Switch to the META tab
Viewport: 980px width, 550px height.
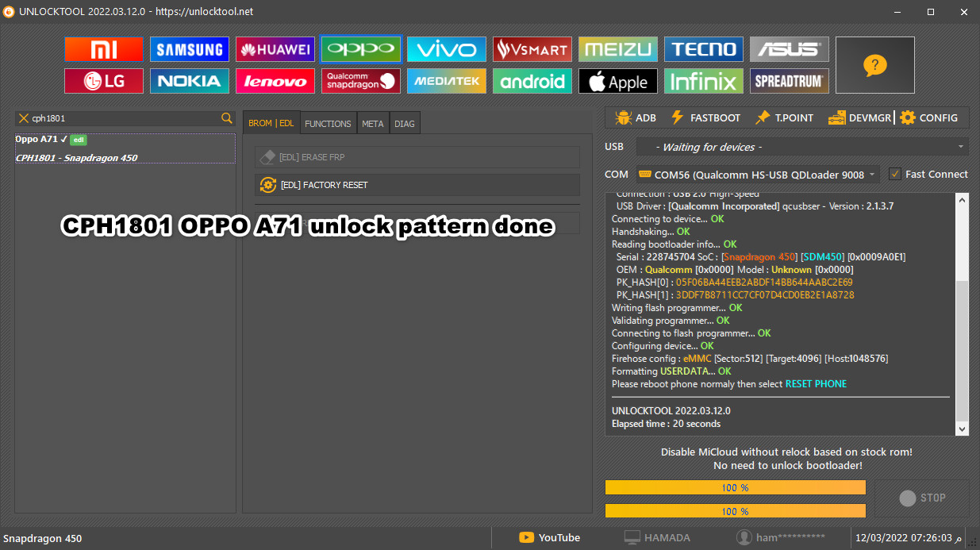pyautogui.click(x=372, y=124)
